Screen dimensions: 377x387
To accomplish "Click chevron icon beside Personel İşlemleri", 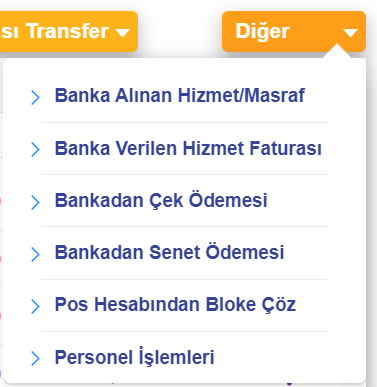I will (35, 359).
